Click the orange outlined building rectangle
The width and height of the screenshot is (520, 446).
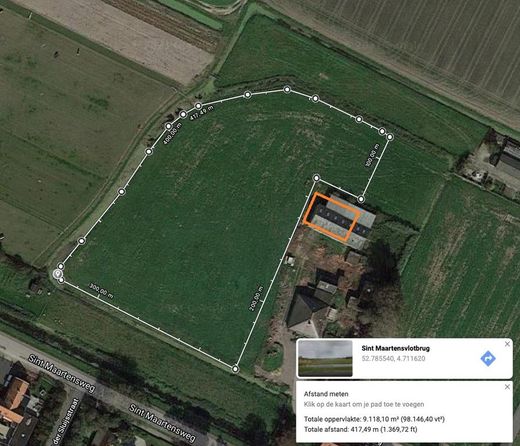332,216
